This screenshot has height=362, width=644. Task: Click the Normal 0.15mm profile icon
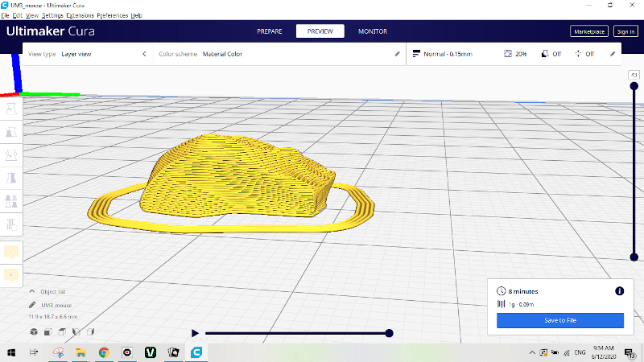(416, 54)
